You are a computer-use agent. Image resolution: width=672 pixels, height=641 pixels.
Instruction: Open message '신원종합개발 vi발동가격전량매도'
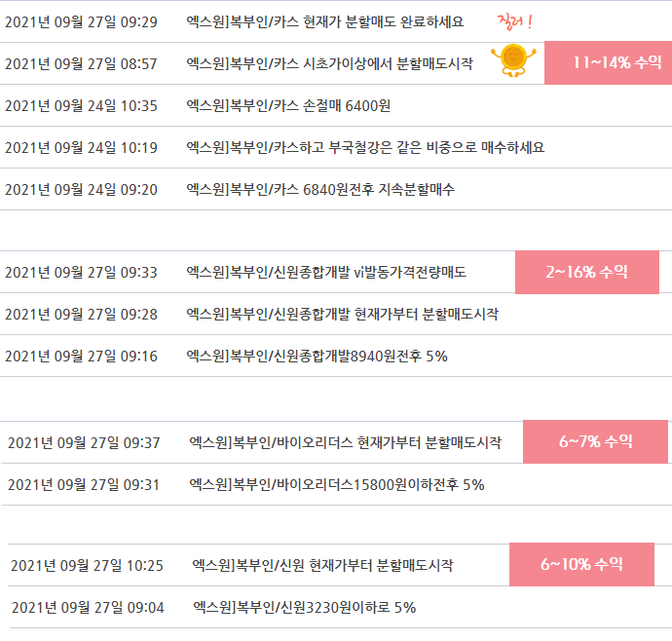(326, 272)
